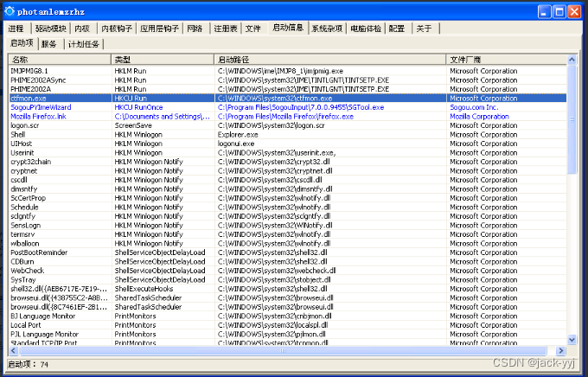Open the 配置 tab

(x=397, y=29)
